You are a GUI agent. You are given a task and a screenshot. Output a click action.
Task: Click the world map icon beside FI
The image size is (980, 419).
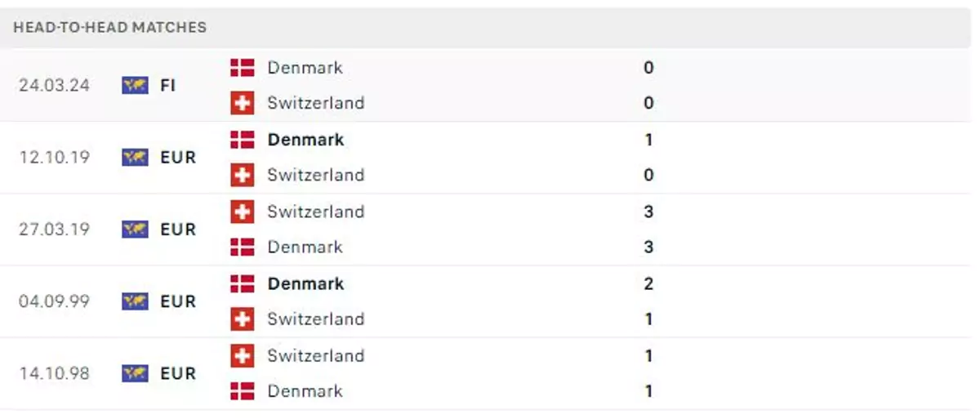(135, 85)
